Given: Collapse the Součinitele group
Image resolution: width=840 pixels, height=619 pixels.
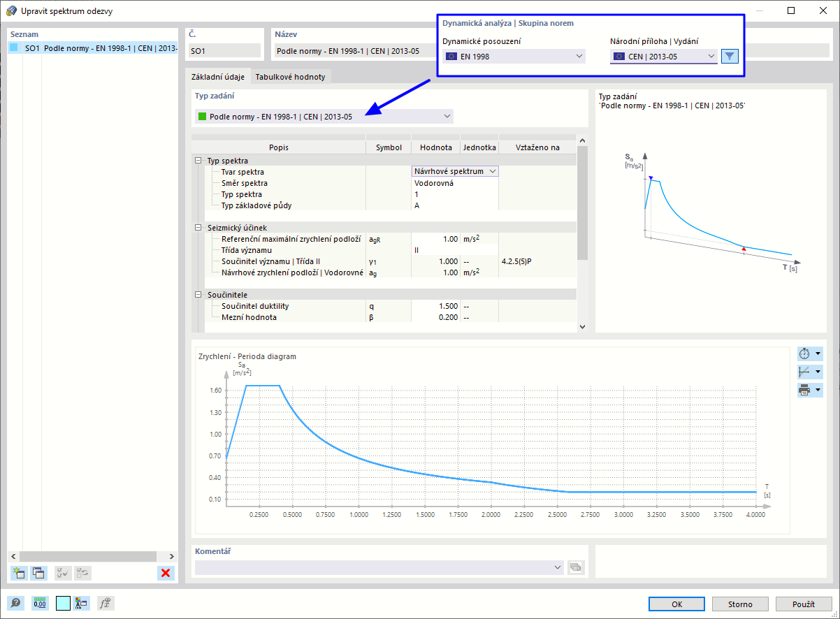Looking at the screenshot, I should 198,295.
